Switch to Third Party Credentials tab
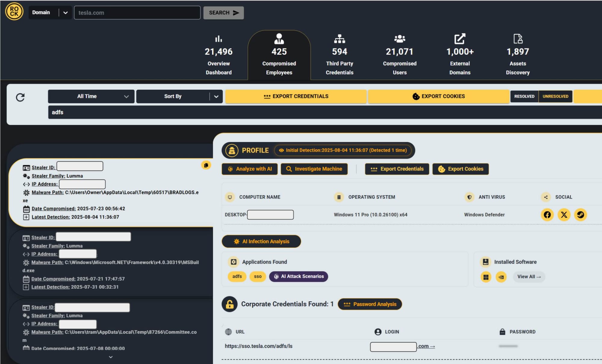This screenshot has height=364, width=602. (x=339, y=55)
